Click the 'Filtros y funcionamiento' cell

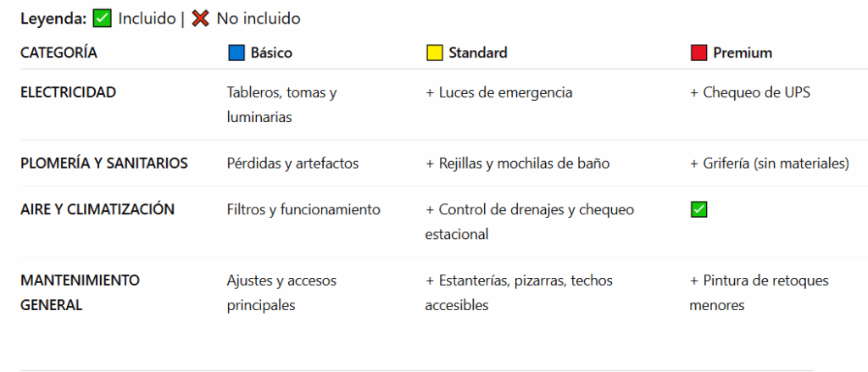pos(303,209)
